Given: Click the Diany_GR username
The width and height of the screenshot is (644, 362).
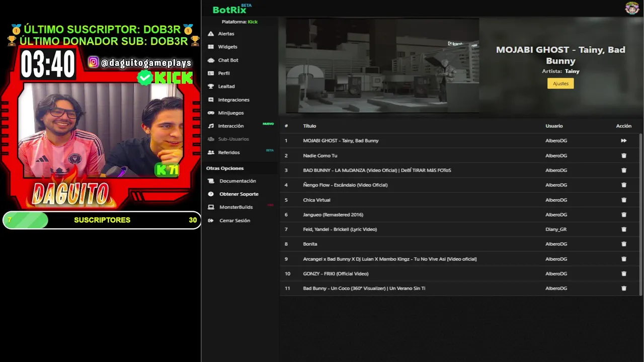Looking at the screenshot, I should (x=556, y=229).
